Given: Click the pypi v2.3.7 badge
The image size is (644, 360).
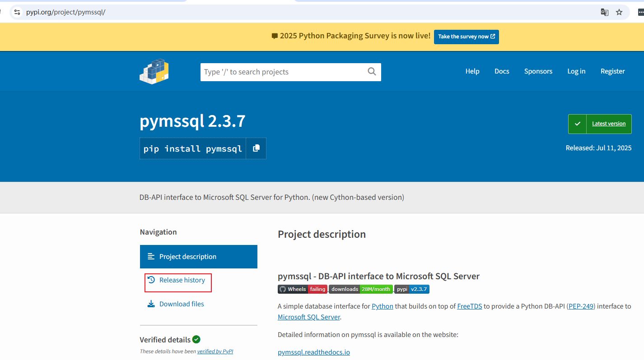Looking at the screenshot, I should click(x=412, y=289).
